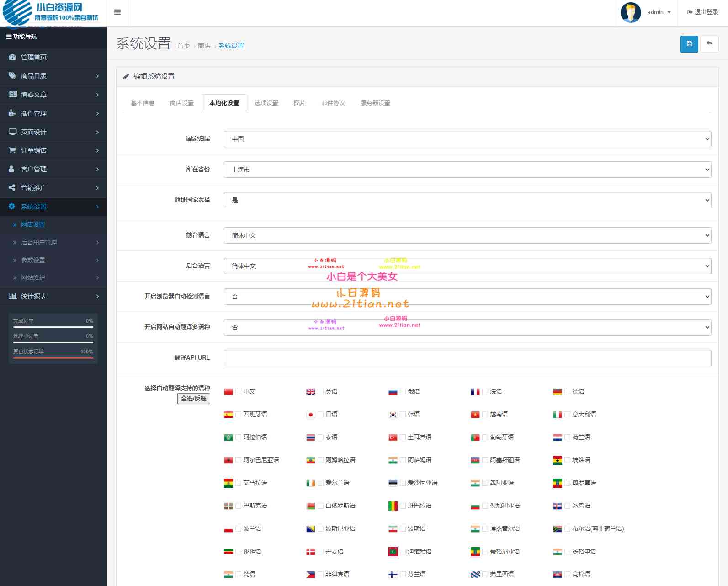Check the 越南语 language checkbox
Viewport: 728px width, 586px height.
coord(485,415)
